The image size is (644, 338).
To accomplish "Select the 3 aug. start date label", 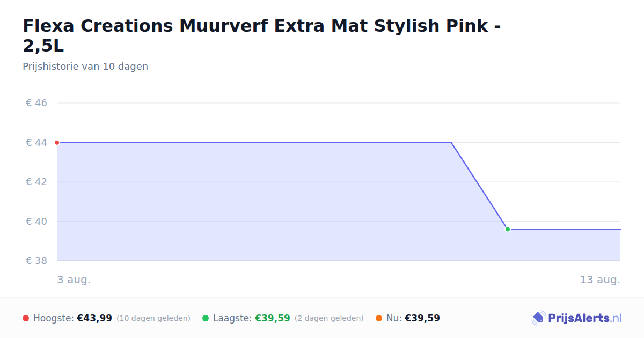I will click(74, 280).
